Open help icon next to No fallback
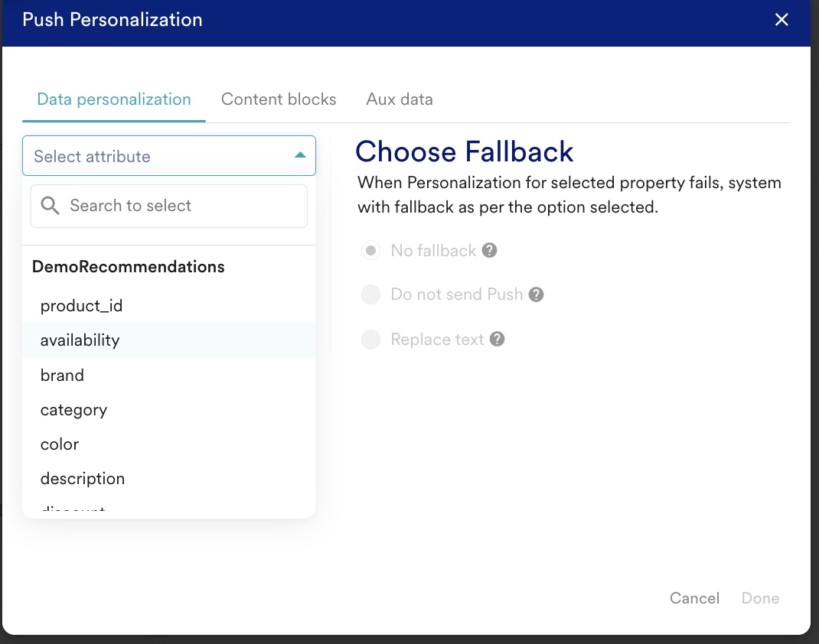 489,251
